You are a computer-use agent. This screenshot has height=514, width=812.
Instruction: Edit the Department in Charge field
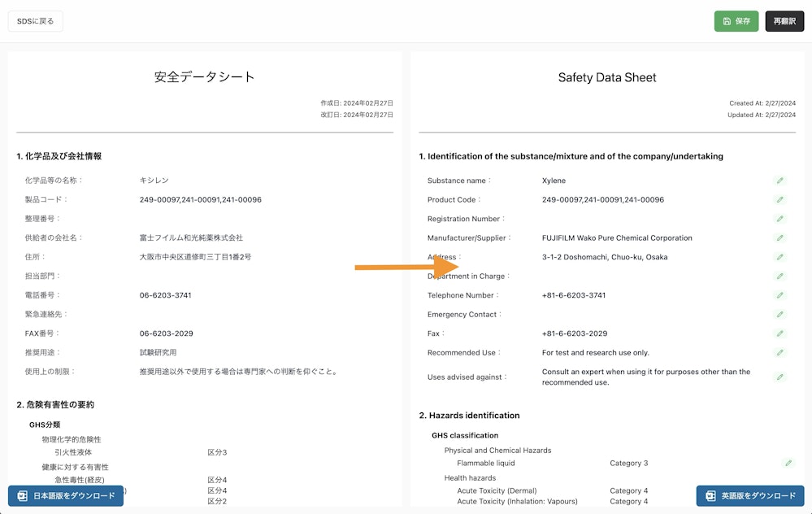[x=780, y=276]
